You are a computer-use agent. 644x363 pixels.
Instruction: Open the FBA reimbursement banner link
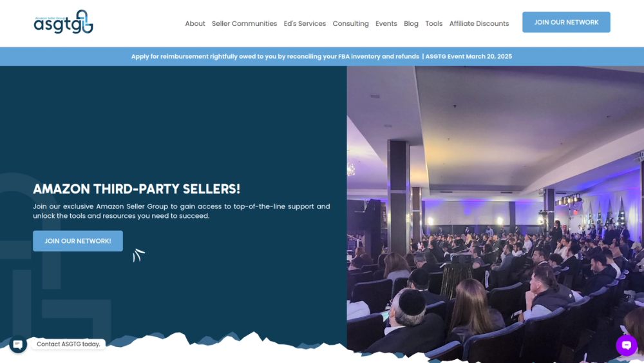[275, 56]
